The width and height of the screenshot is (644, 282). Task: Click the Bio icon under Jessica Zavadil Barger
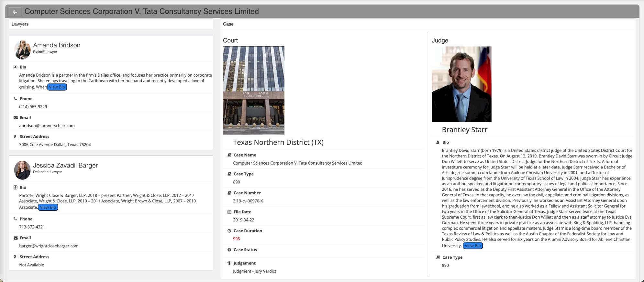coord(15,187)
